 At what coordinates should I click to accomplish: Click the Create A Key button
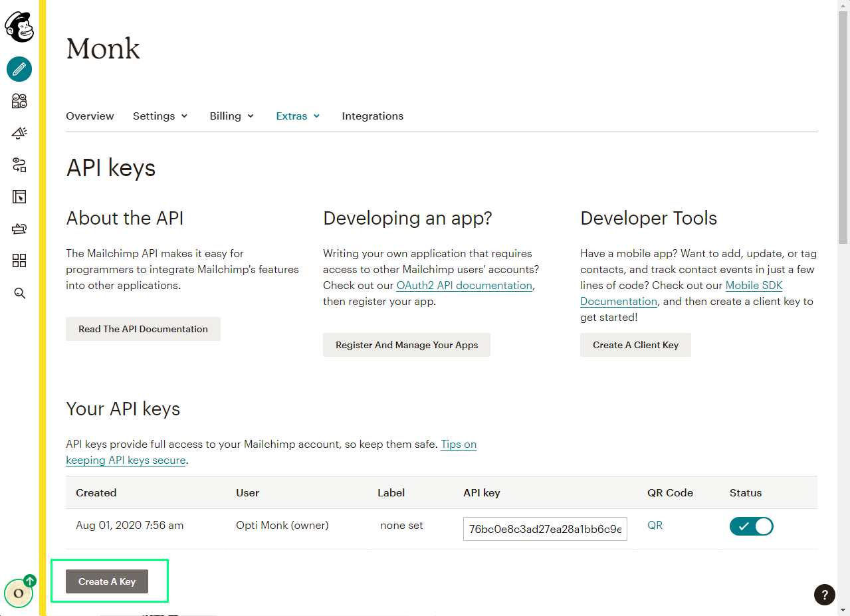click(x=107, y=581)
